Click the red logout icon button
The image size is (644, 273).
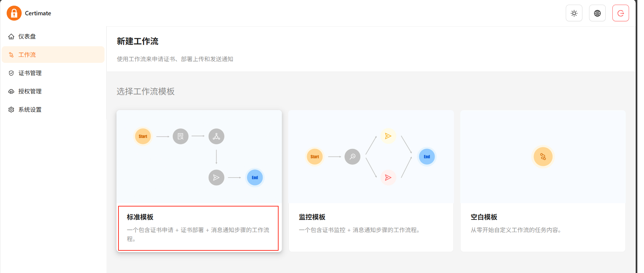tap(621, 13)
